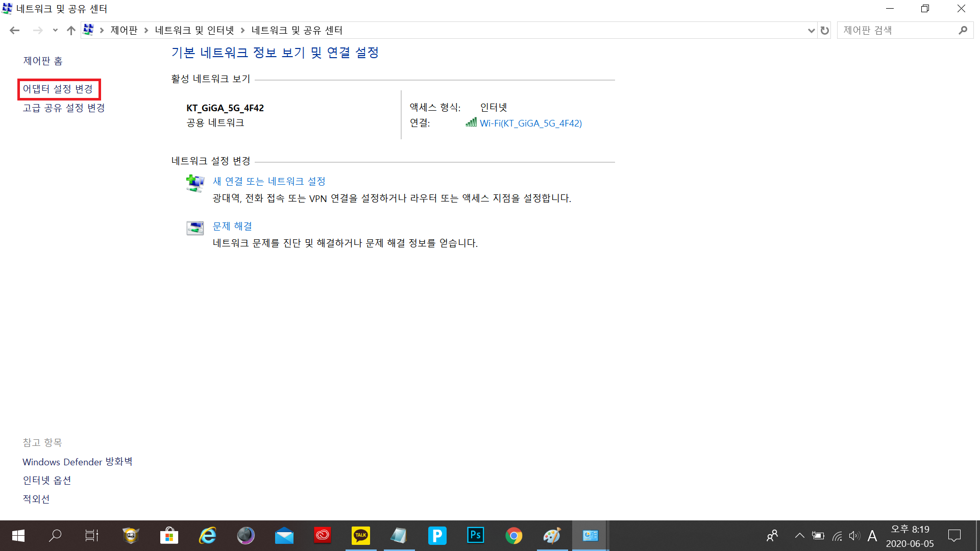Click the new connection setup icon

click(195, 183)
